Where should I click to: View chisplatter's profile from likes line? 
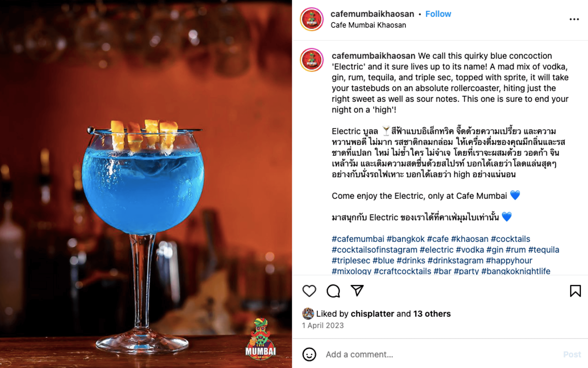coord(372,314)
